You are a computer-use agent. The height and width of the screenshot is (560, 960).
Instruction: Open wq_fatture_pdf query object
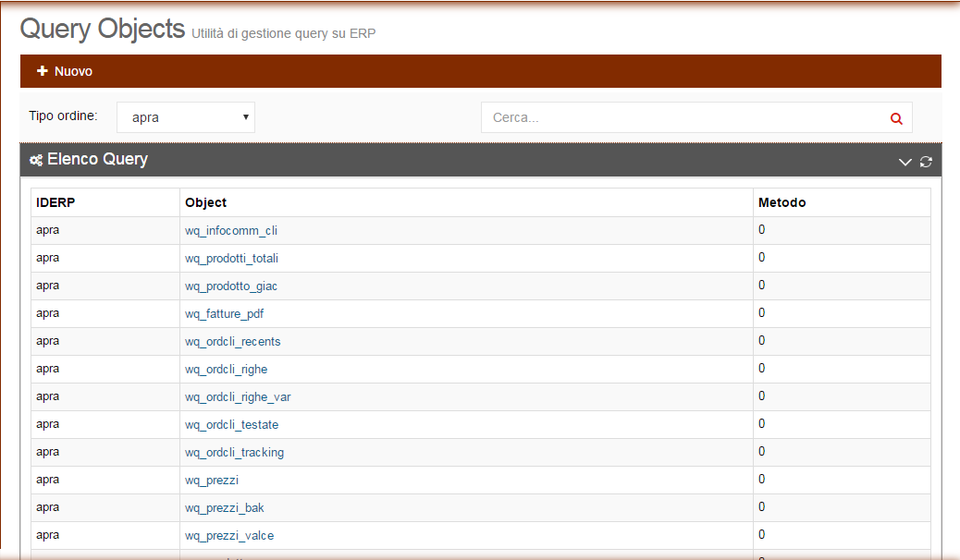pos(224,313)
